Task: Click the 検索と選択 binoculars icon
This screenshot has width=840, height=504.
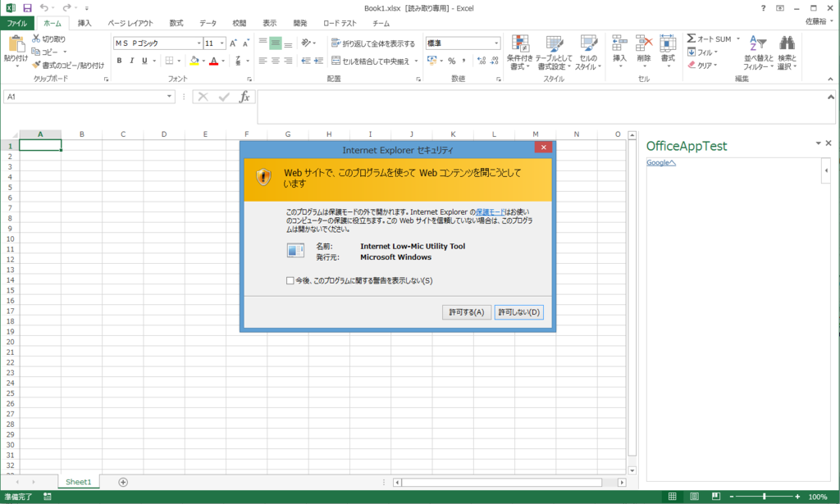Action: (787, 41)
